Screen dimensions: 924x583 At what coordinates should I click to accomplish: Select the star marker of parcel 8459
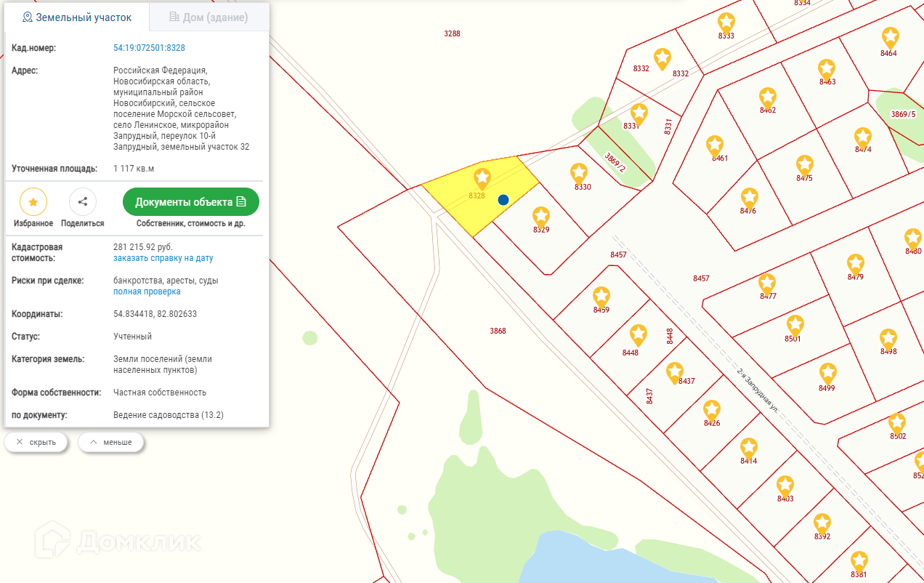click(x=601, y=297)
